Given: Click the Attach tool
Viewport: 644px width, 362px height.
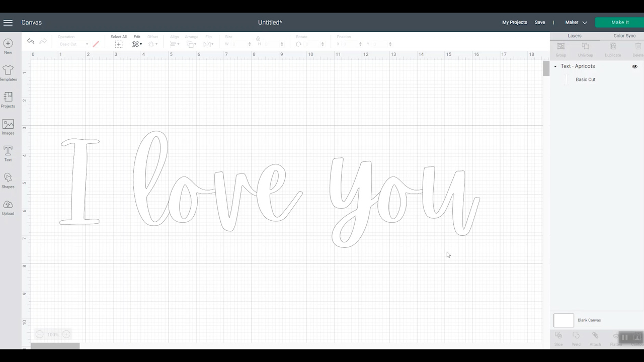Looking at the screenshot, I should pyautogui.click(x=595, y=338).
